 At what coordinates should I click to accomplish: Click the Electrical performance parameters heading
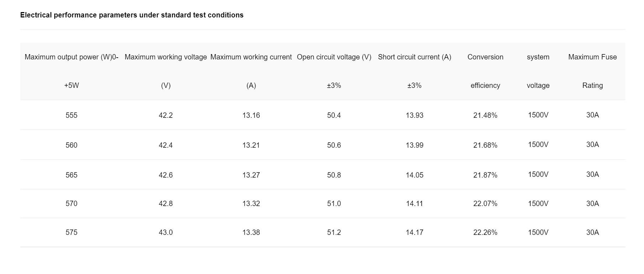[132, 15]
